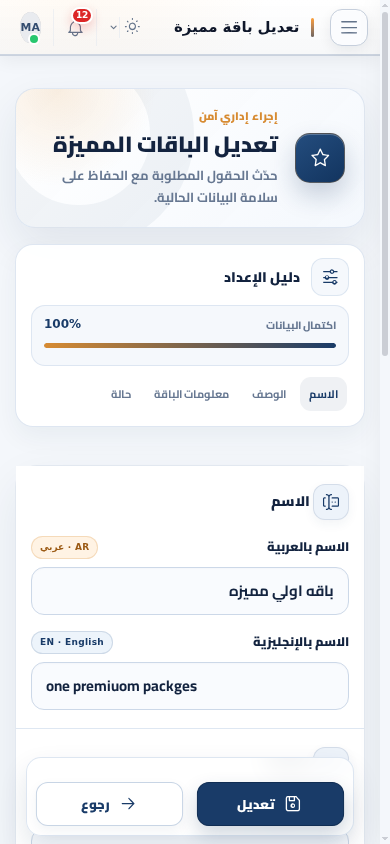The height and width of the screenshot is (844, 390).
Task: Open notifications bell with 12 badge
Action: 76,28
